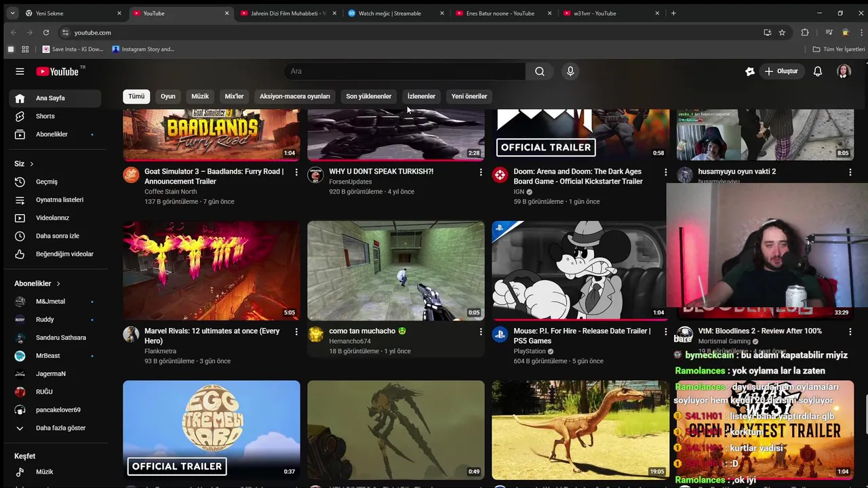
Task: Select the Tümü filter chip
Action: click(136, 96)
